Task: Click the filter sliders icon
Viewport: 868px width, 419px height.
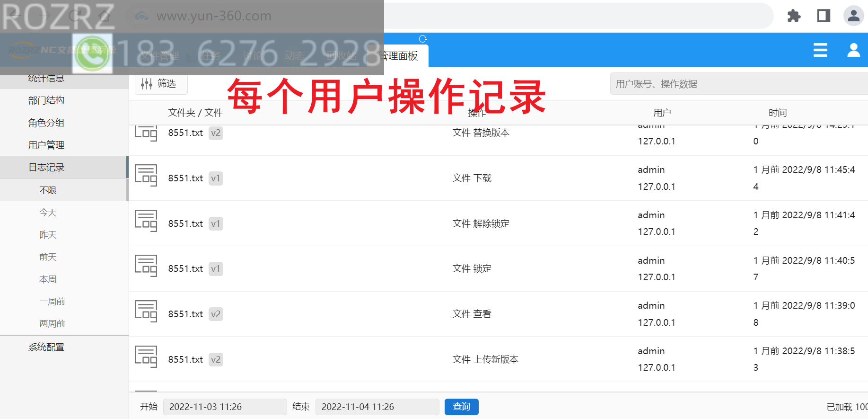Action: [x=147, y=84]
